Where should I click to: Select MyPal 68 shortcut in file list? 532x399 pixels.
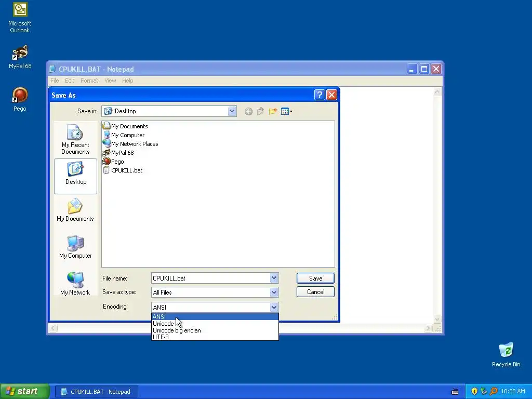pyautogui.click(x=118, y=152)
